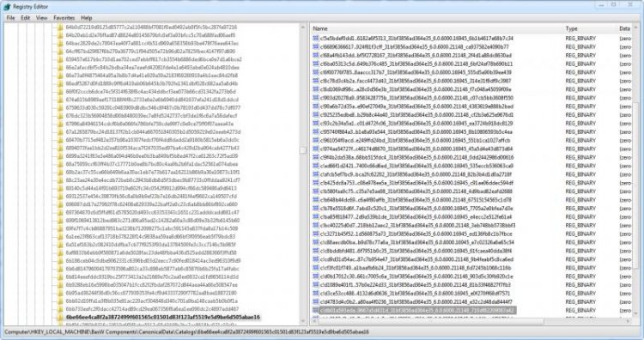Click the tree pane up scroll arrow
Viewport: 644px width, 340px height.
pos(303,27)
